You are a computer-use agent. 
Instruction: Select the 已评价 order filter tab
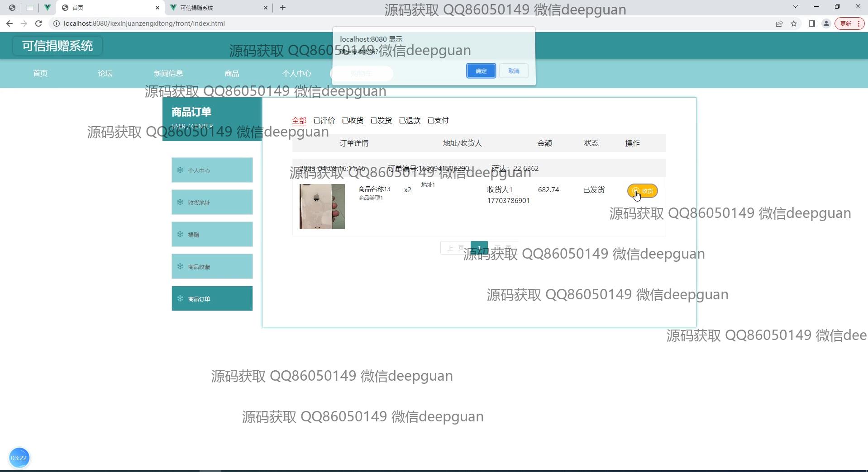[324, 120]
